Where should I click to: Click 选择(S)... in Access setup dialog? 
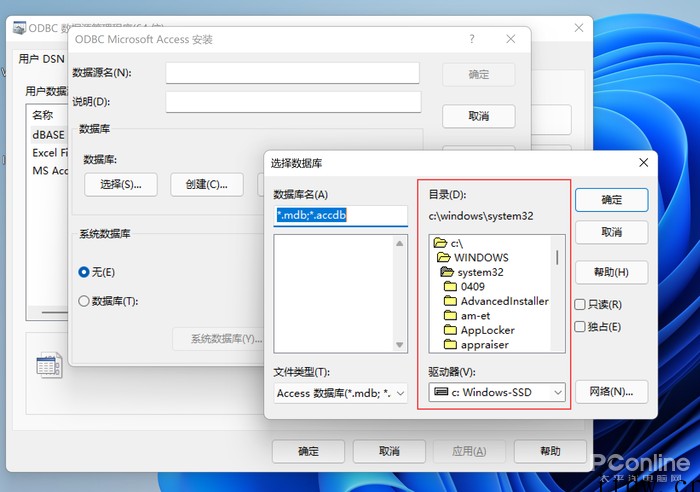click(121, 184)
